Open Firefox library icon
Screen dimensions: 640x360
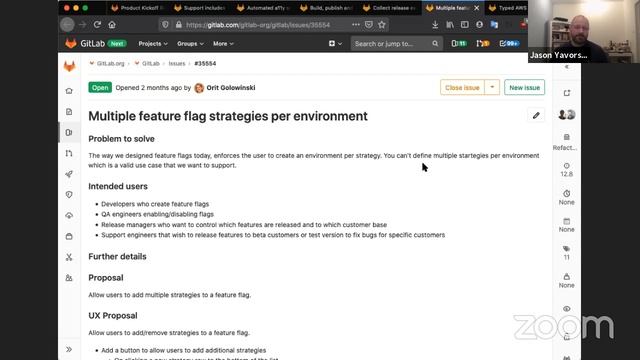pyautogui.click(x=450, y=24)
